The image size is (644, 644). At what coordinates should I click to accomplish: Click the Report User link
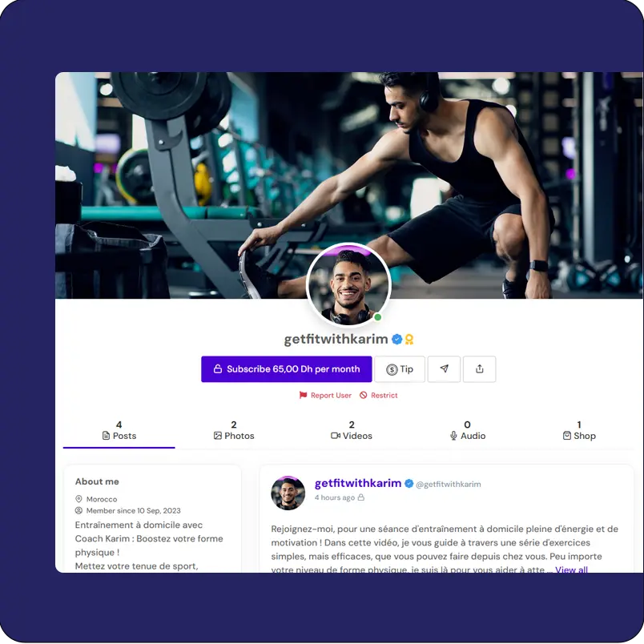[325, 395]
